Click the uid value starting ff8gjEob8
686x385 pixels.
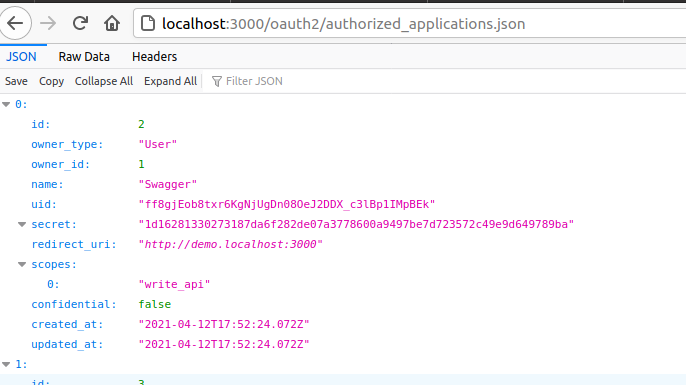click(287, 204)
